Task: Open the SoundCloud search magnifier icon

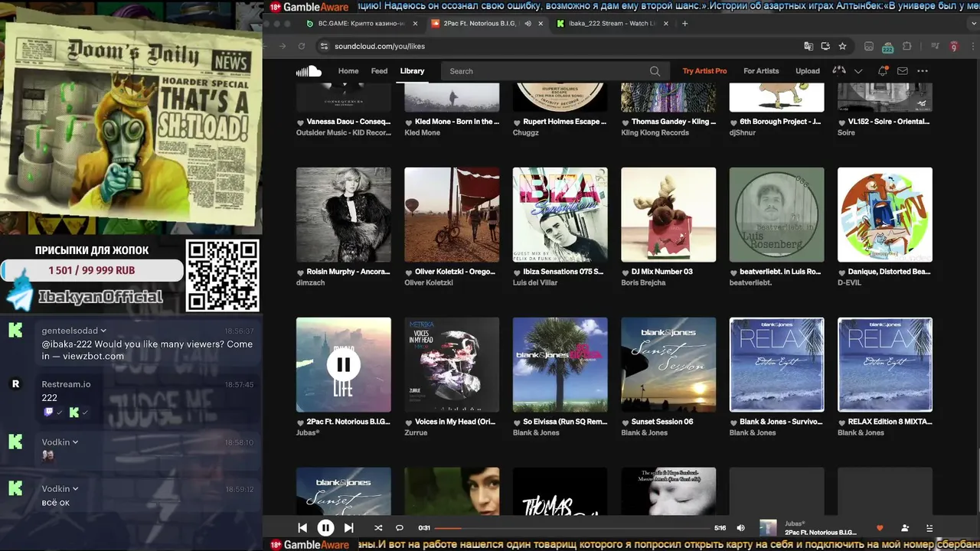Action: 655,71
